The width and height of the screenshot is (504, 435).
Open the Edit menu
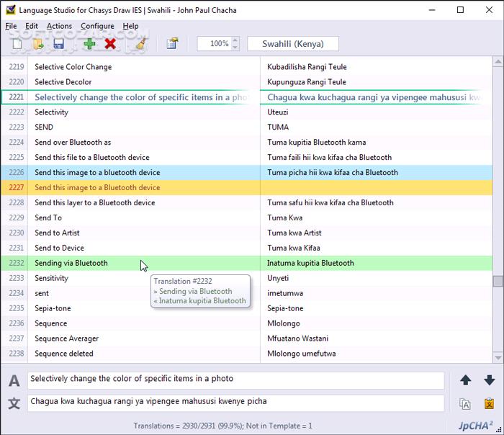point(32,26)
